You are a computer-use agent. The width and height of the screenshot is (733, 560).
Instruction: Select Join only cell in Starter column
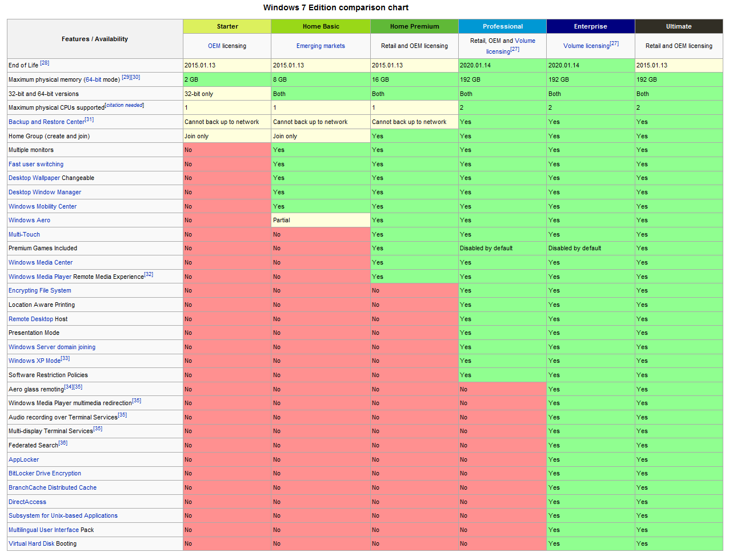[x=227, y=136]
